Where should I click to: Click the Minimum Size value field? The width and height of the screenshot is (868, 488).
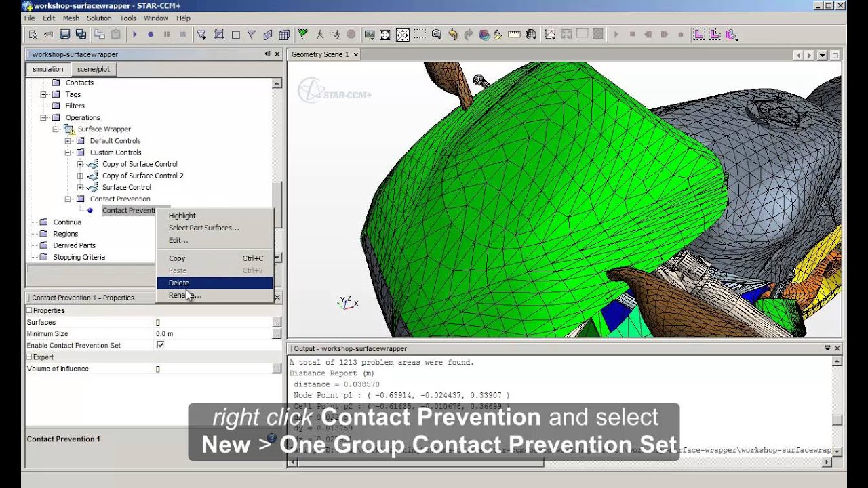[x=214, y=333]
